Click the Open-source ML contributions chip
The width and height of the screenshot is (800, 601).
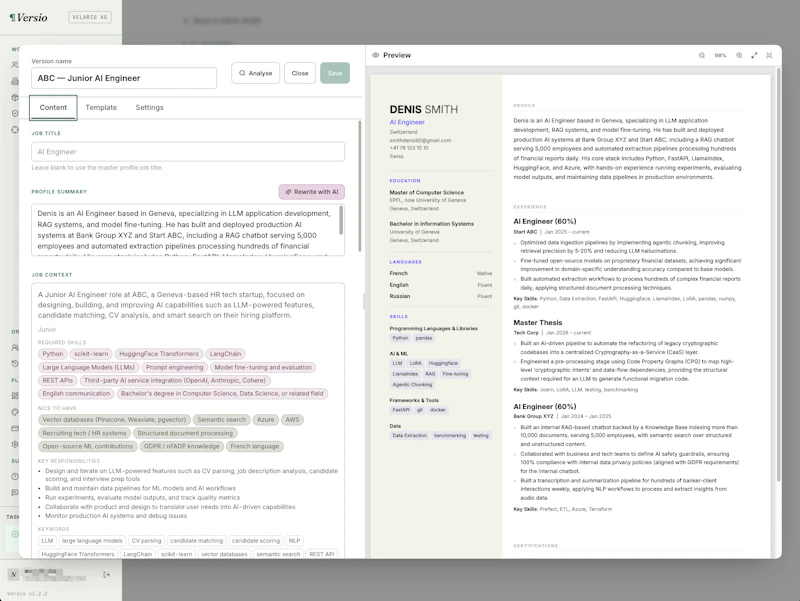pyautogui.click(x=88, y=446)
